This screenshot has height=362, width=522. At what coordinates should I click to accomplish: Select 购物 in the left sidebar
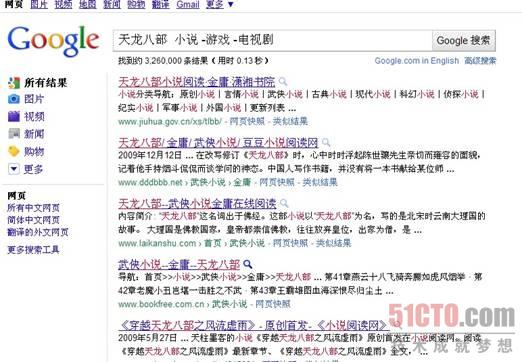pos(34,151)
